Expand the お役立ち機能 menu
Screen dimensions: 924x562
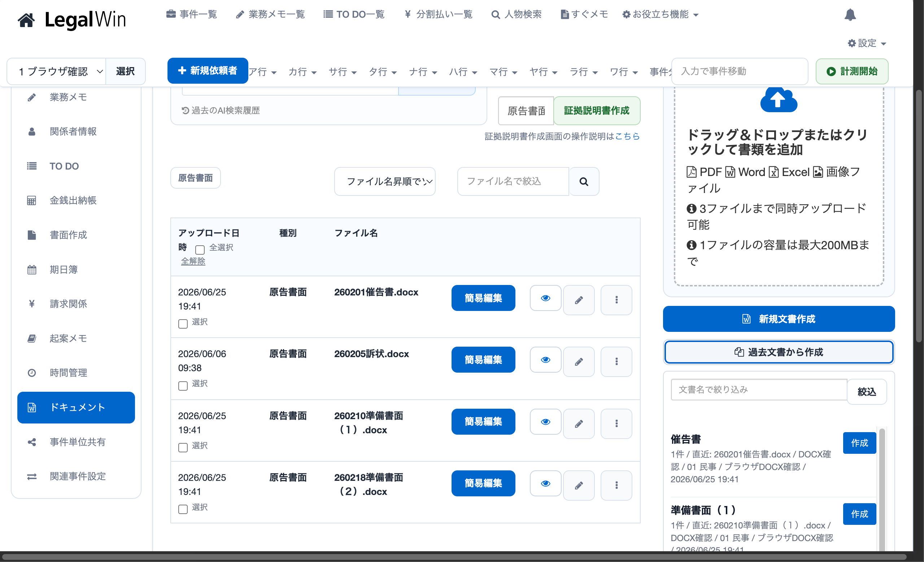pos(661,15)
